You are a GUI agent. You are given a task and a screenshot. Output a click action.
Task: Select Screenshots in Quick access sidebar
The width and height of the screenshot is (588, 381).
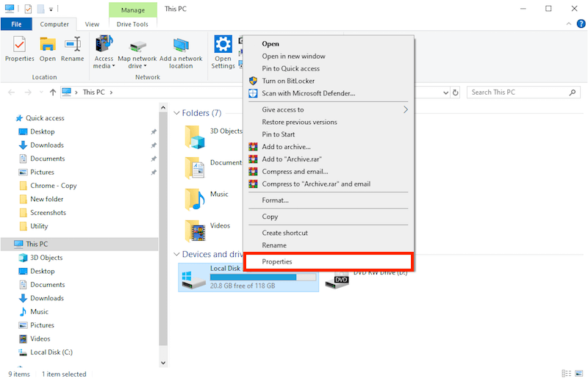48,213
